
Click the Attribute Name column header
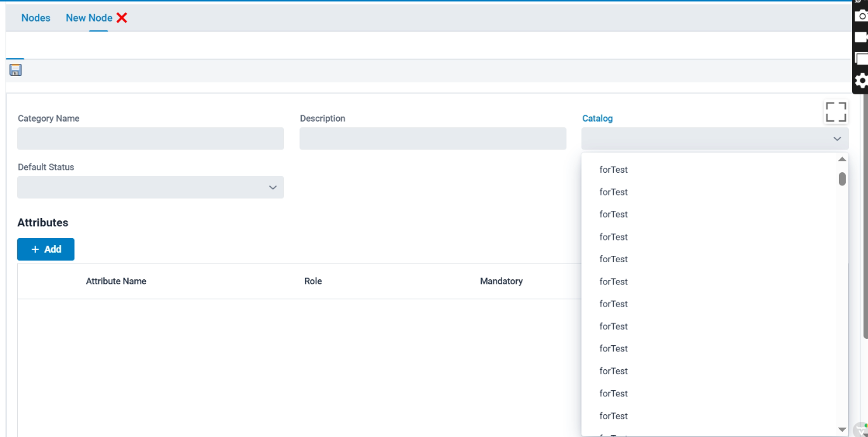[x=116, y=281]
